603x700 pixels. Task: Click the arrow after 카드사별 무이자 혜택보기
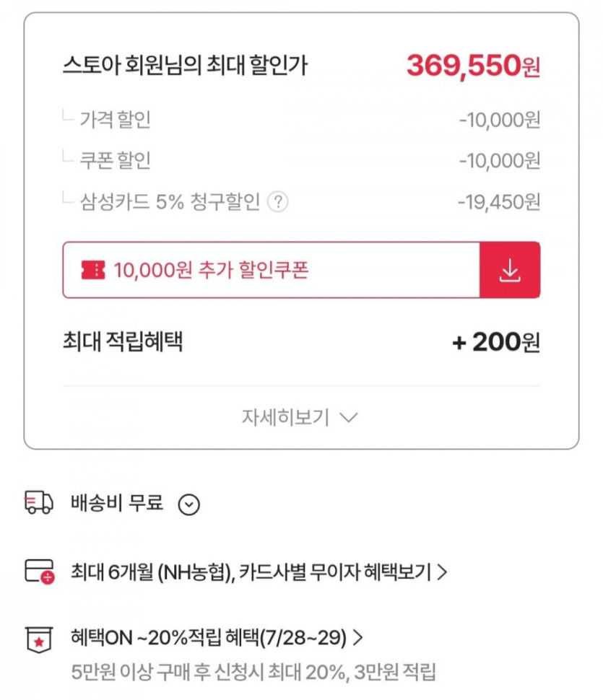click(x=443, y=572)
